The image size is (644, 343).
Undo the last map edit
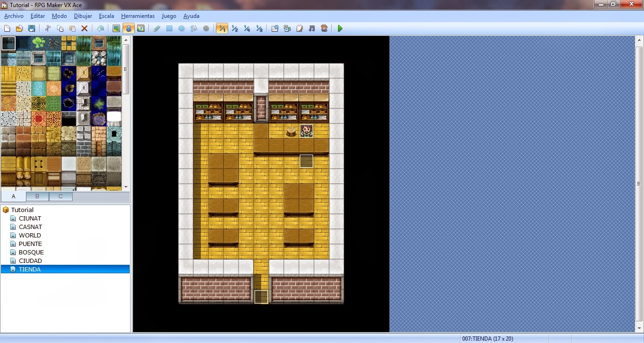[x=101, y=28]
